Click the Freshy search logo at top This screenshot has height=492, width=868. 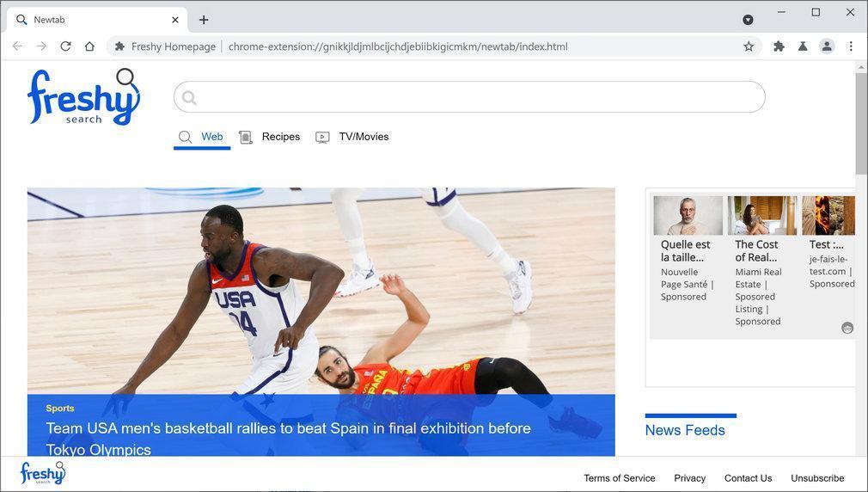[x=83, y=96]
